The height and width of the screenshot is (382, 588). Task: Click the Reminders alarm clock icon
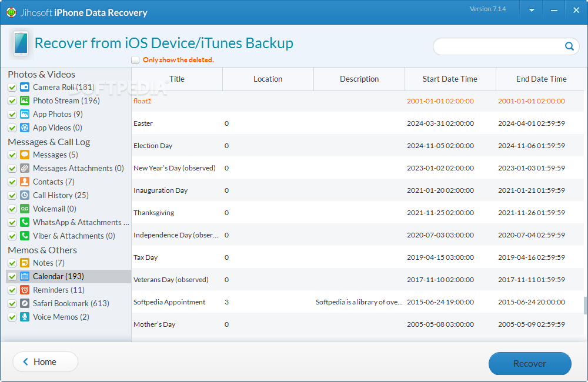coord(25,290)
